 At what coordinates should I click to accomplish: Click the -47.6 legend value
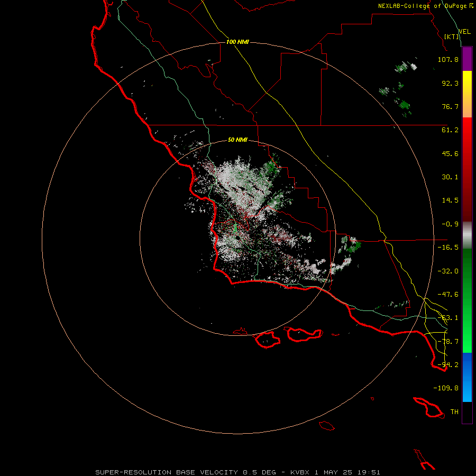[x=448, y=295]
